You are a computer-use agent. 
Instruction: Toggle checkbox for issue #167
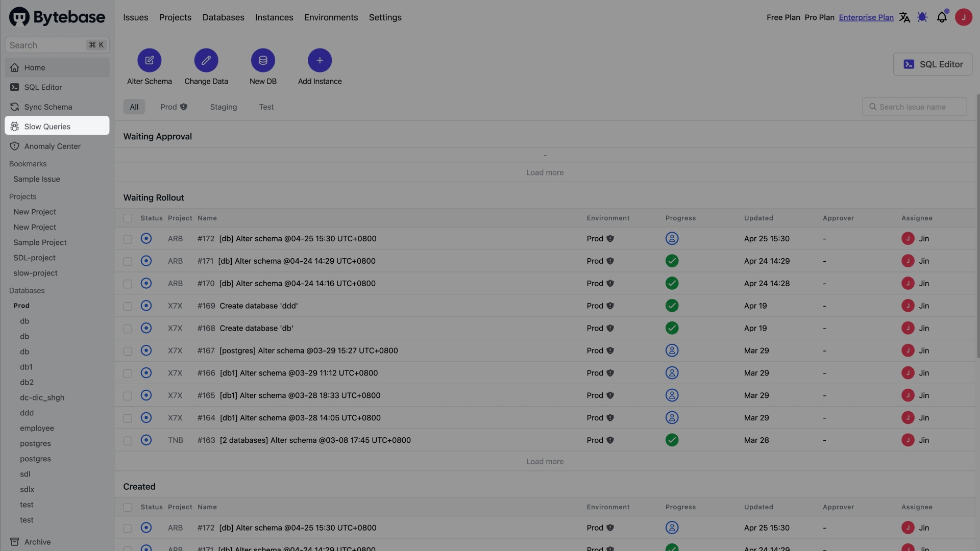coord(127,350)
